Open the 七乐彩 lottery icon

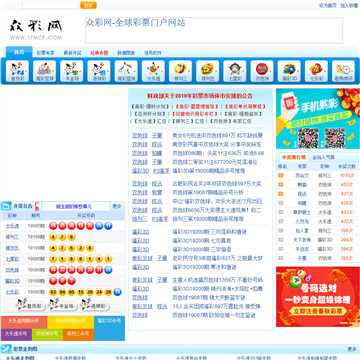[316, 71]
